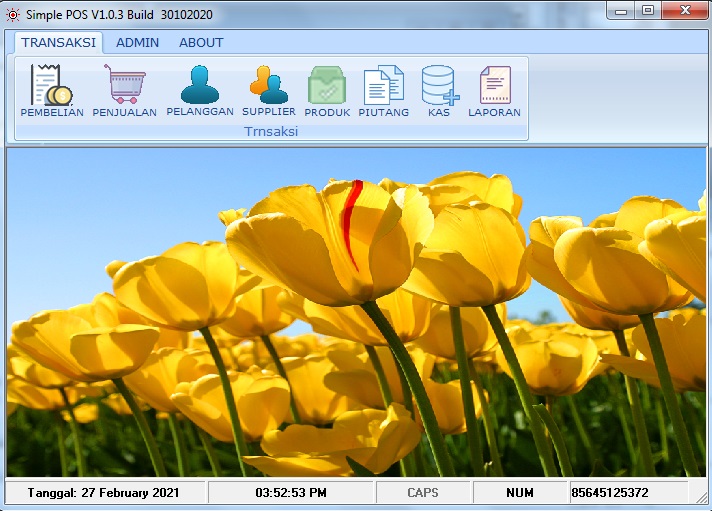Click the clock time in status bar
712x511 pixels.
[x=291, y=493]
